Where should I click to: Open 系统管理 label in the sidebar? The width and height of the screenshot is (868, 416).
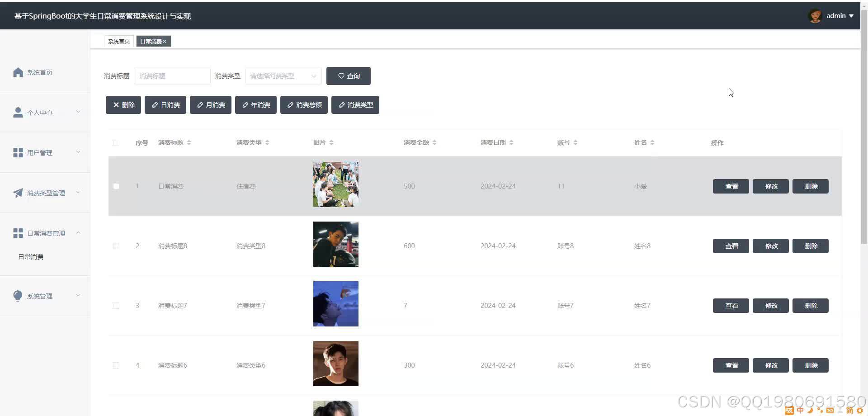40,296
